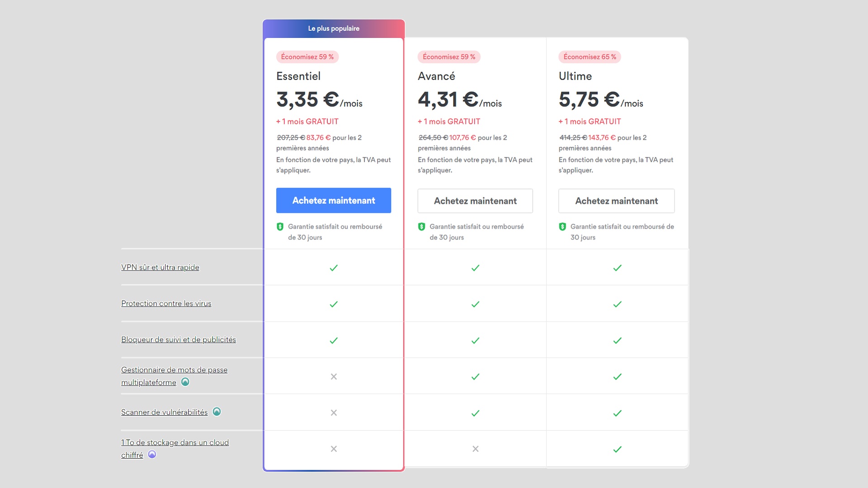Open Bloqueur de suivi et de publicités link
The image size is (868, 488).
tap(179, 340)
